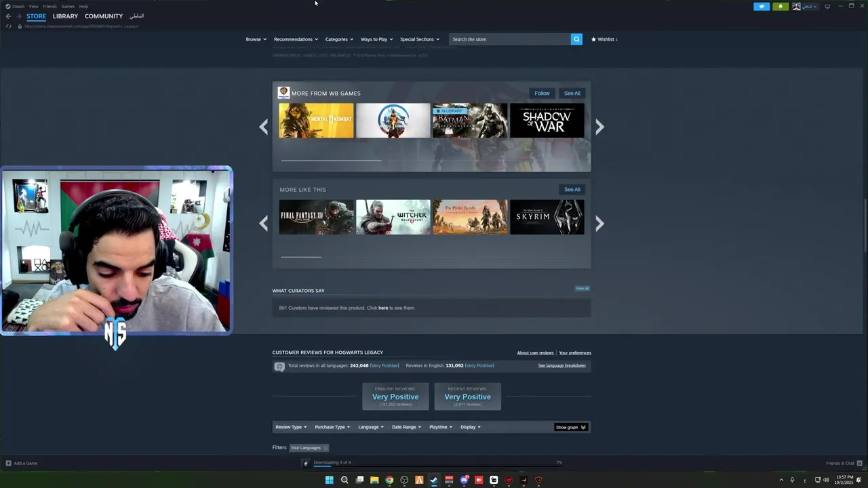Open the Display filter dropdown

(471, 427)
